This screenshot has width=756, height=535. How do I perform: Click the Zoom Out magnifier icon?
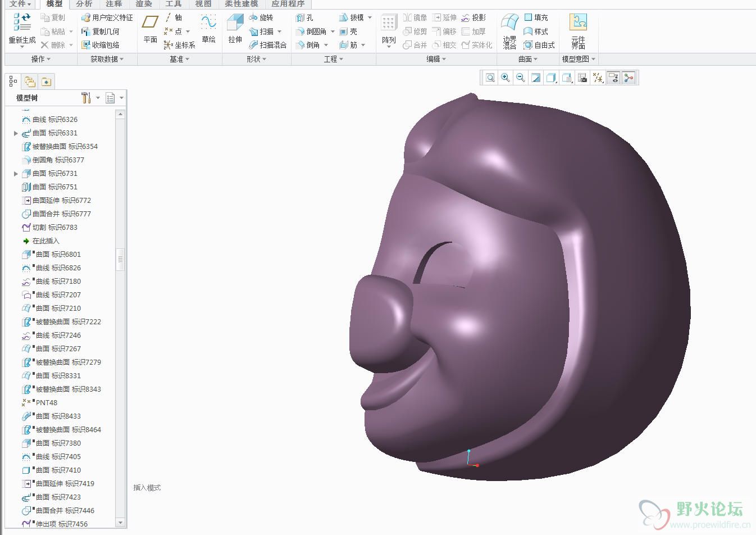coord(521,78)
